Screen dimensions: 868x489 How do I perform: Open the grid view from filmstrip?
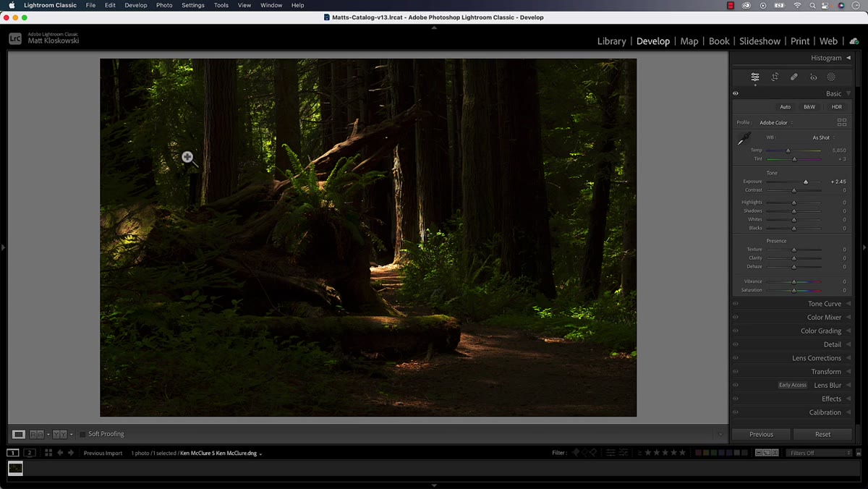(x=48, y=453)
